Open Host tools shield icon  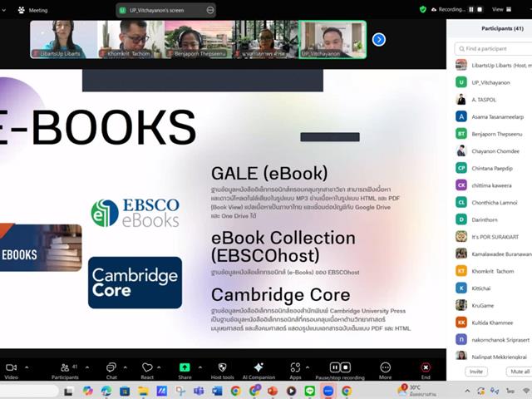(222, 367)
